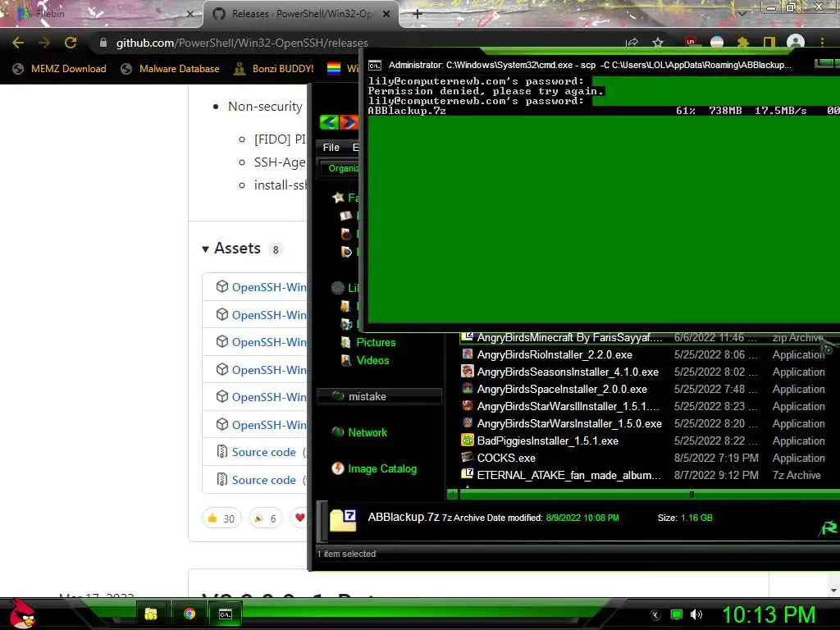Click the striped flag extension icon
840x630 pixels.
pos(717,43)
